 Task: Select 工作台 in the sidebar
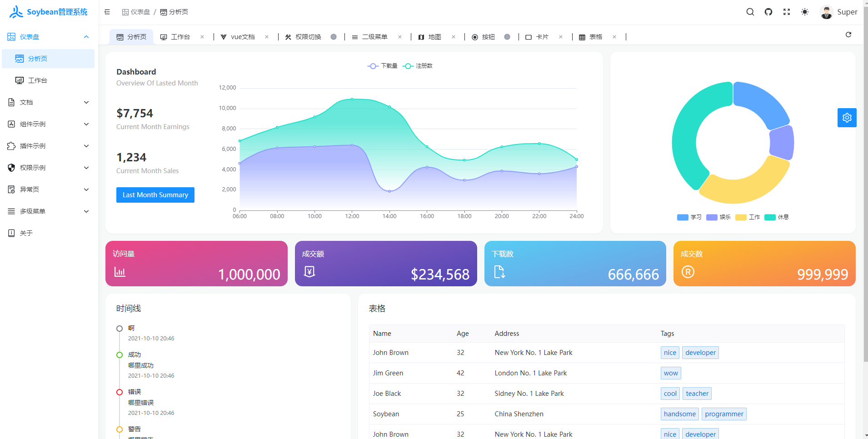[38, 80]
